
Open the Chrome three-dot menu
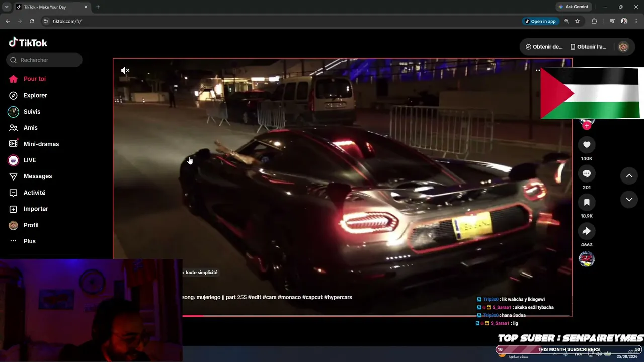[636, 21]
